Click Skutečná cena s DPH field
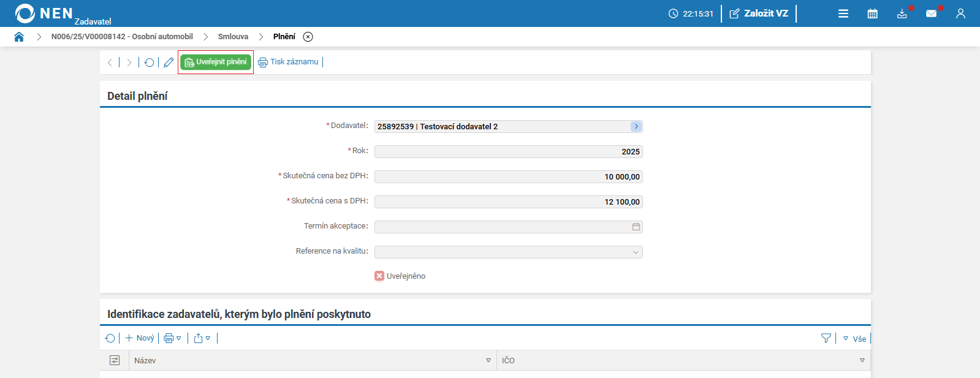The image size is (980, 378). tap(509, 202)
